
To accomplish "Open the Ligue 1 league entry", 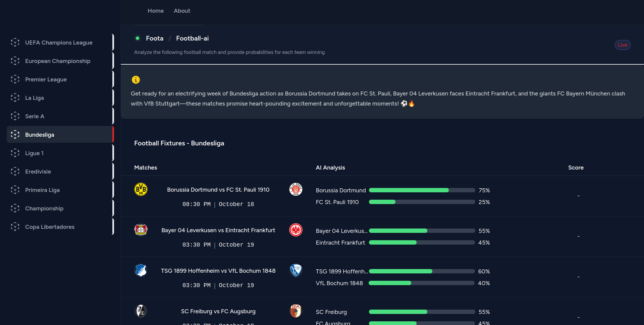I will pos(60,153).
